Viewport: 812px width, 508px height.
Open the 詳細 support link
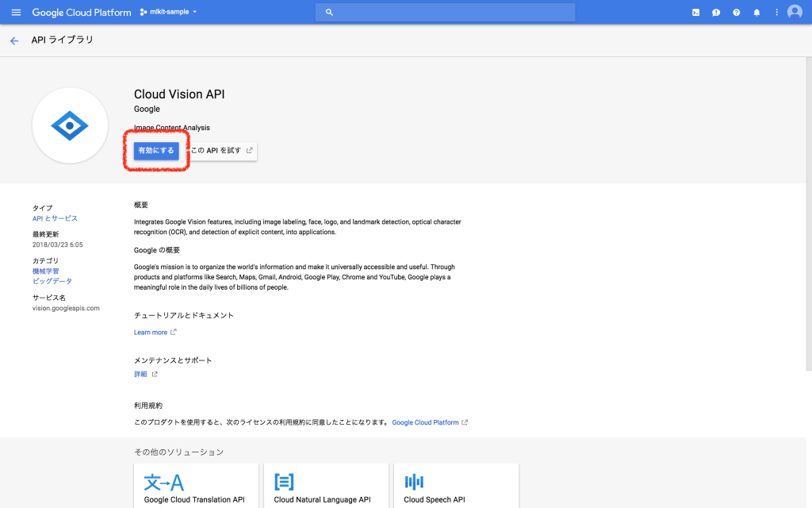pyautogui.click(x=140, y=374)
